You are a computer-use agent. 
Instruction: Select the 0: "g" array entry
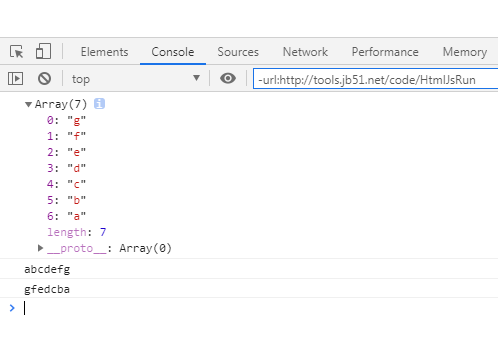(66, 120)
